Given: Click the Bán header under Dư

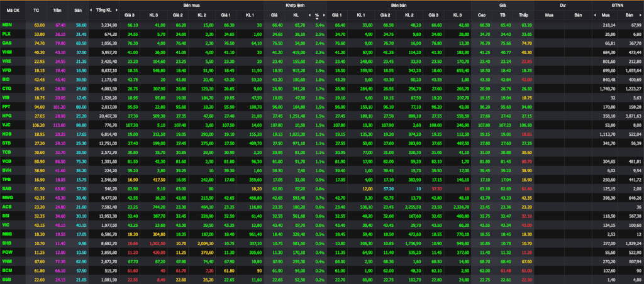Looking at the screenshot, I should click(x=579, y=15).
